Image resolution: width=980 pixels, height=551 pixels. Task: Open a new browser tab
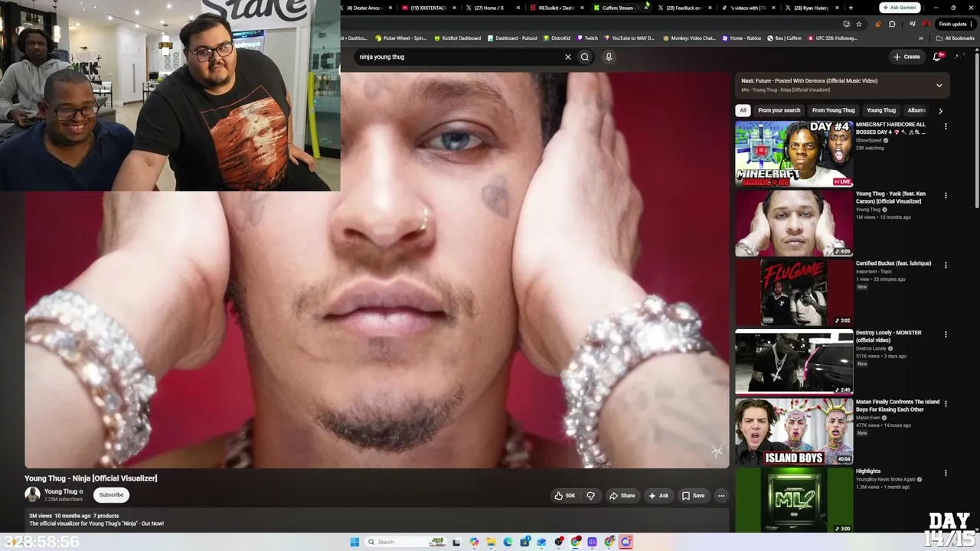tap(850, 8)
